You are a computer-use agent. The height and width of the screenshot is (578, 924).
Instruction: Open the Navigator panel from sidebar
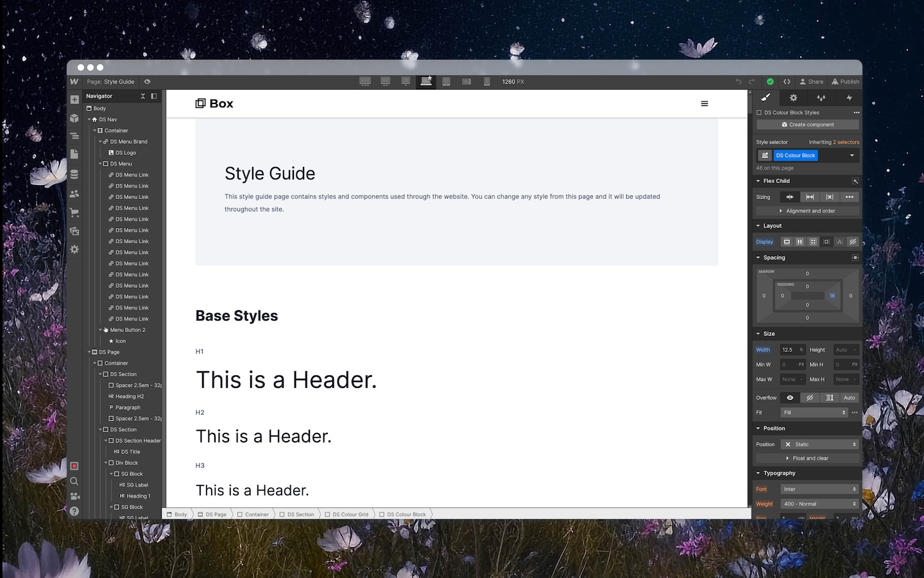pyautogui.click(x=74, y=136)
